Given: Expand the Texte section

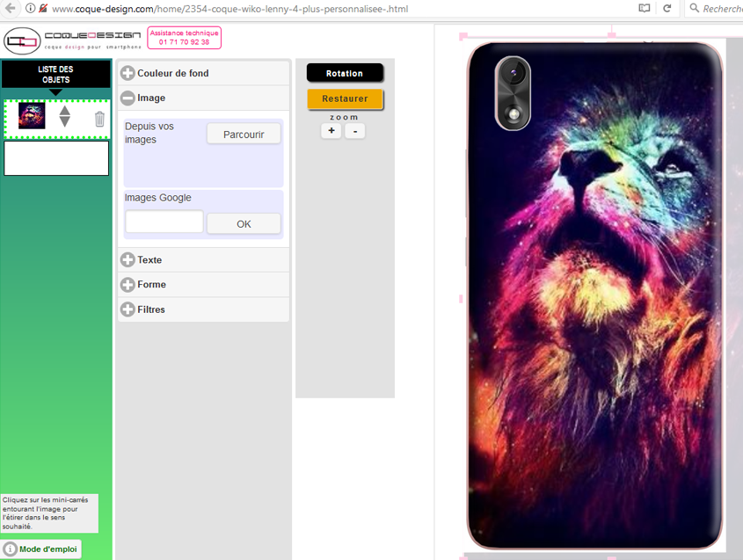Looking at the screenshot, I should click(x=203, y=259).
